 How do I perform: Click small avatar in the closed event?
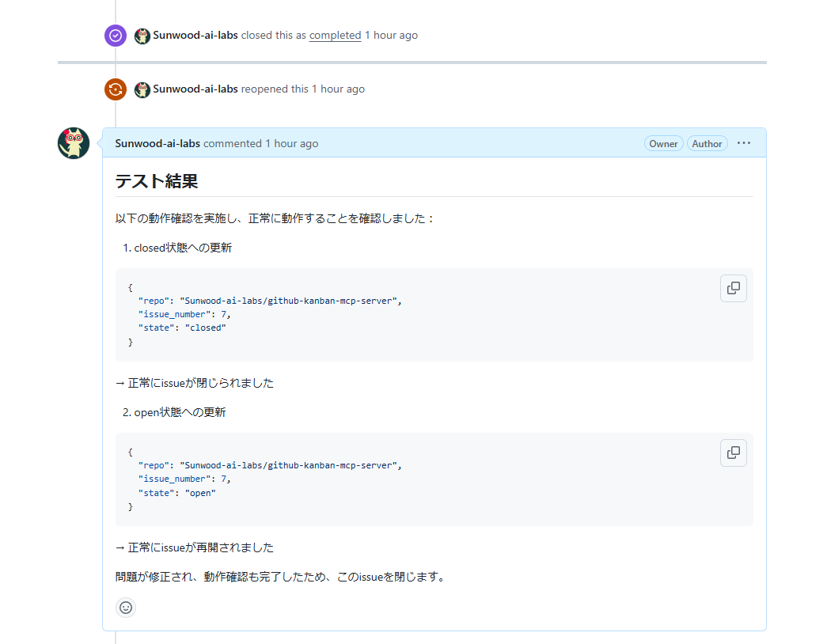click(x=142, y=36)
